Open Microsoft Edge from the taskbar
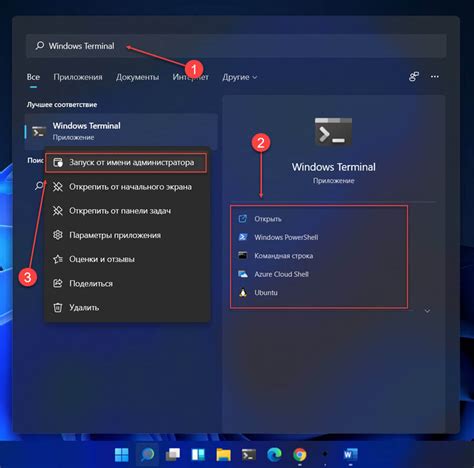 pyautogui.click(x=274, y=454)
